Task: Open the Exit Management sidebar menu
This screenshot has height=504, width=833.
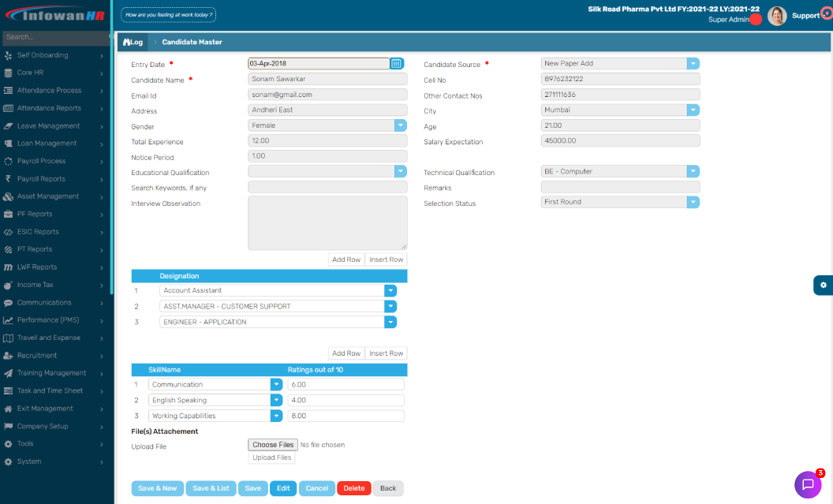Action: coord(54,409)
